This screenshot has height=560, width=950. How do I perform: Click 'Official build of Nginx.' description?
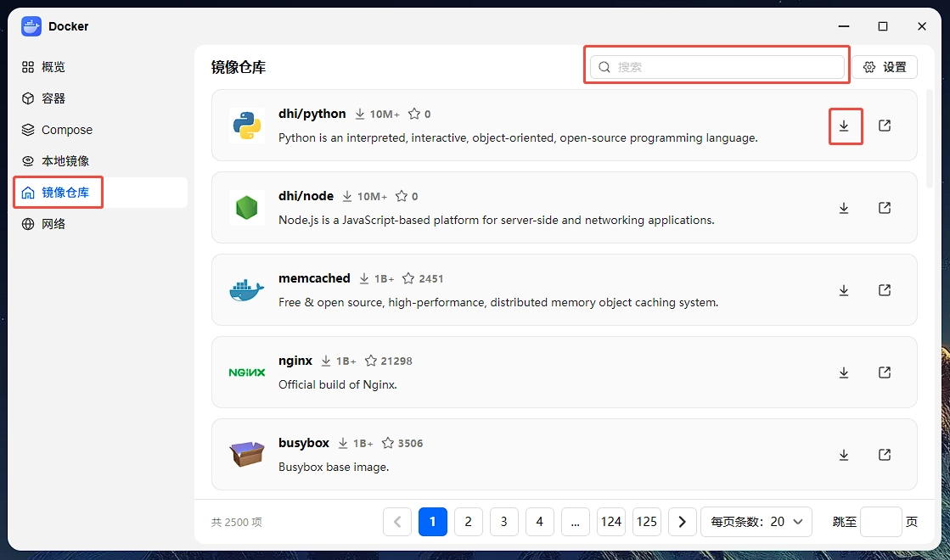pos(338,385)
